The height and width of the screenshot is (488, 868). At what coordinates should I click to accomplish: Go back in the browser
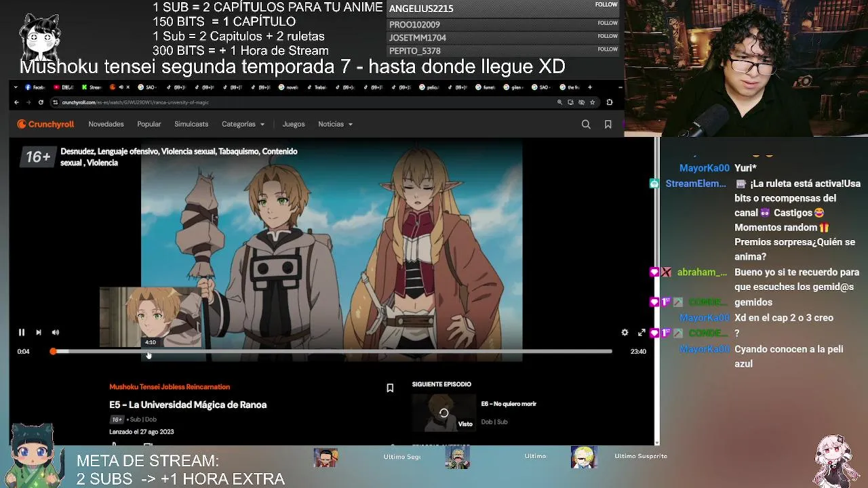point(17,102)
